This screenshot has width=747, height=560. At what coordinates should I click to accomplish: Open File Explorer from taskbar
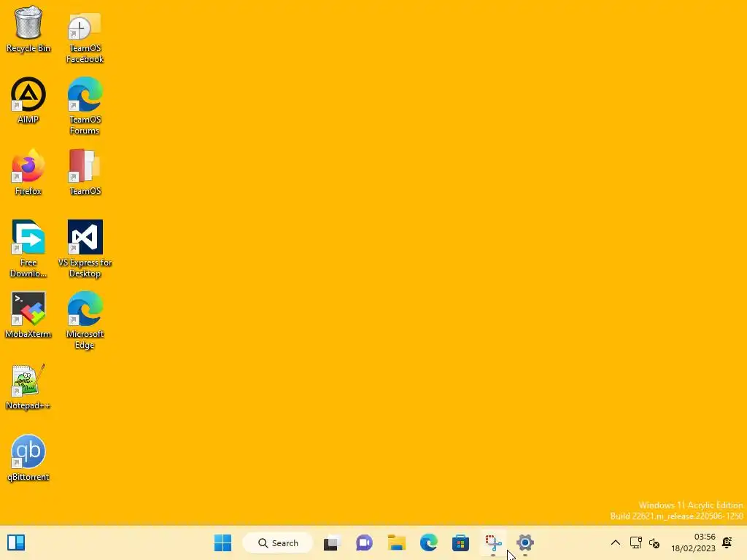[x=396, y=542]
